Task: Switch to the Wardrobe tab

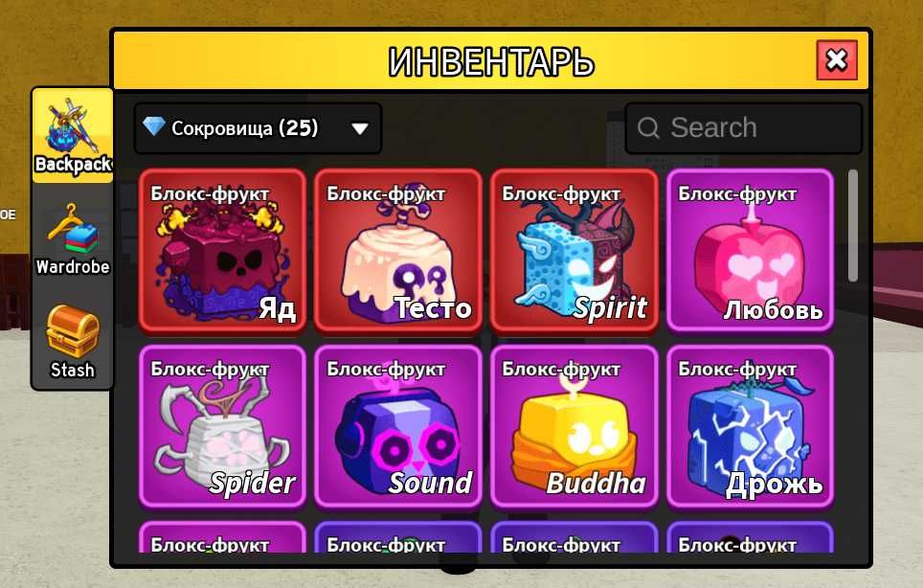Action: [73, 239]
